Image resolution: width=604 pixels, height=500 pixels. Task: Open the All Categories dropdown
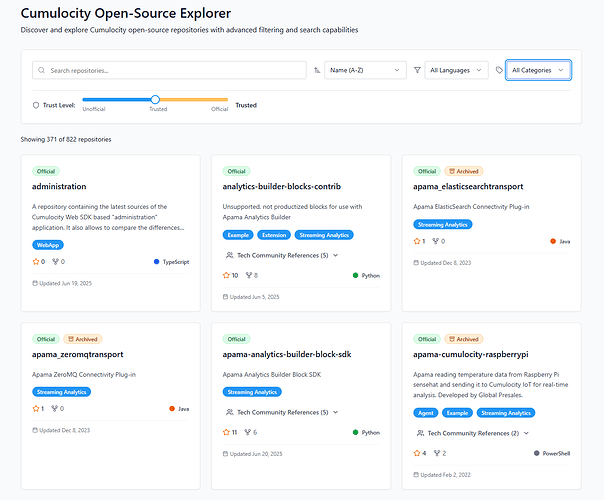[538, 71]
